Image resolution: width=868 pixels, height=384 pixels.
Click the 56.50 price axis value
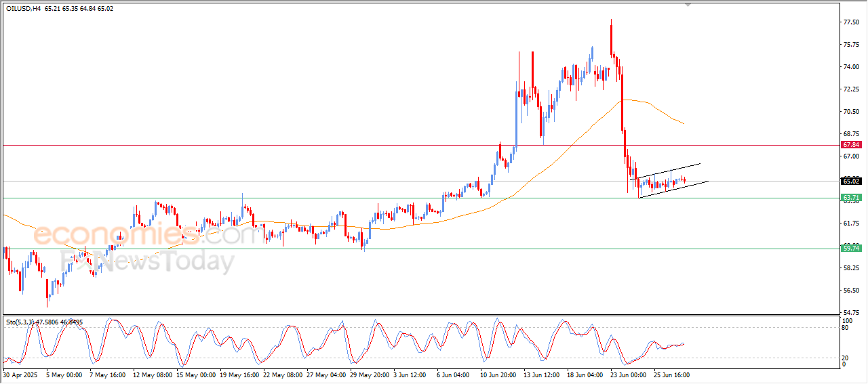pyautogui.click(x=852, y=291)
